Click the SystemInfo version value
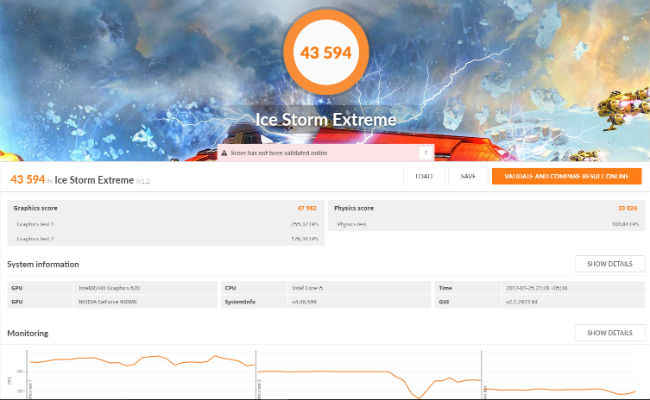650x400 pixels. [x=304, y=302]
